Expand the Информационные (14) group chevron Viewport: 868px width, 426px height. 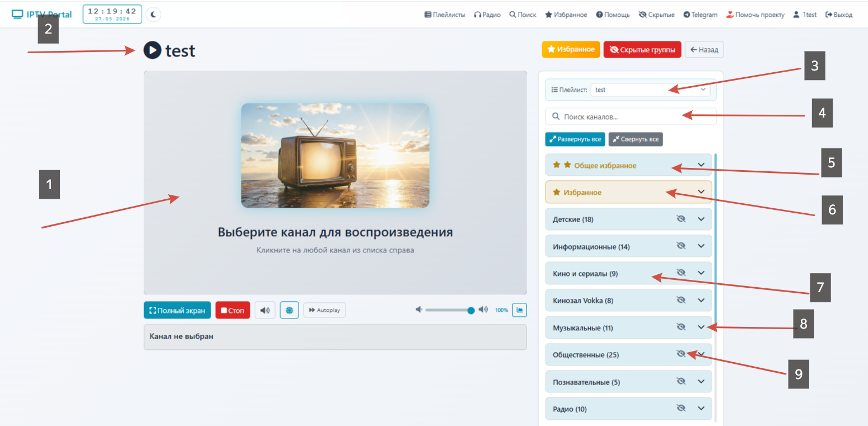click(x=701, y=246)
